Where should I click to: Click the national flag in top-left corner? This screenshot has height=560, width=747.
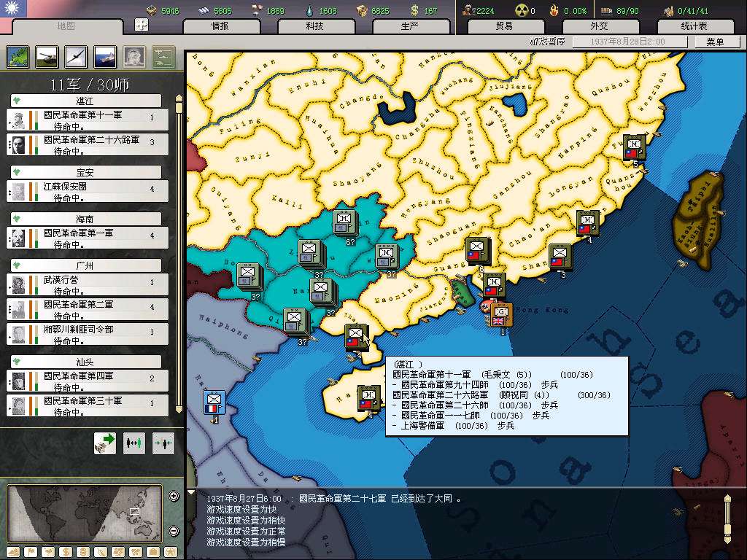click(x=13, y=8)
